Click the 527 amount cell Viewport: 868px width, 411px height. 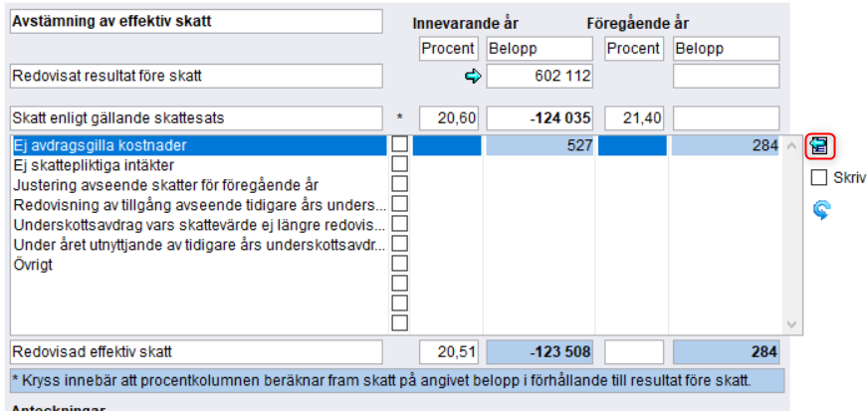[540, 145]
